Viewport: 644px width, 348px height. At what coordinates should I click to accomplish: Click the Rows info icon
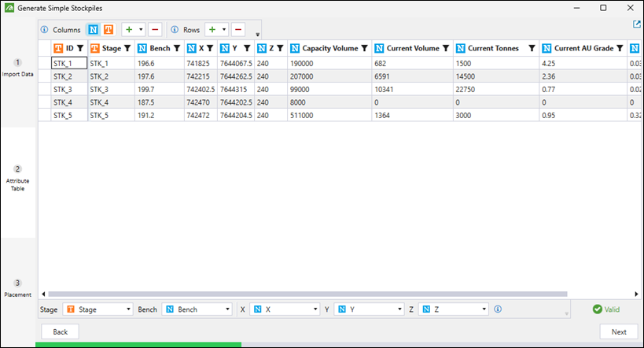tap(175, 30)
